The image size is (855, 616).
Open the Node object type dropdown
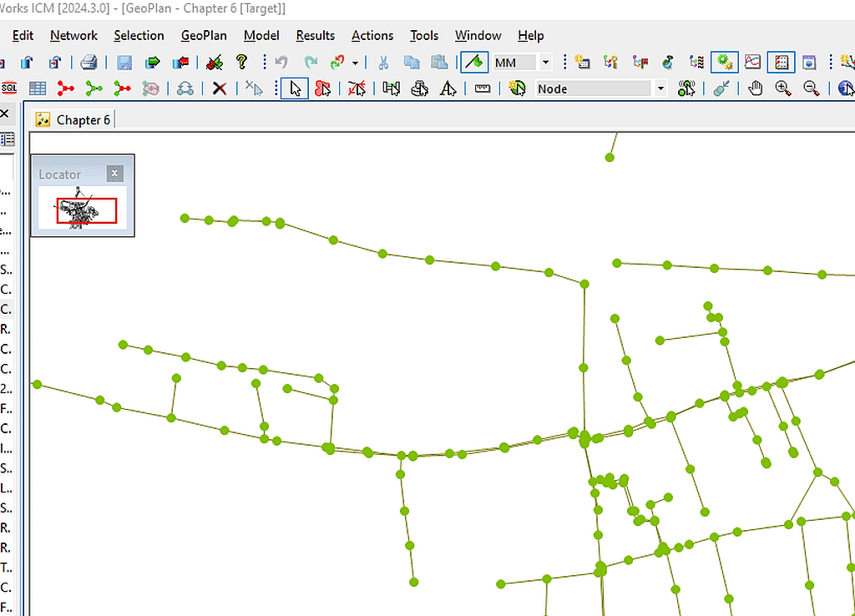coord(660,88)
